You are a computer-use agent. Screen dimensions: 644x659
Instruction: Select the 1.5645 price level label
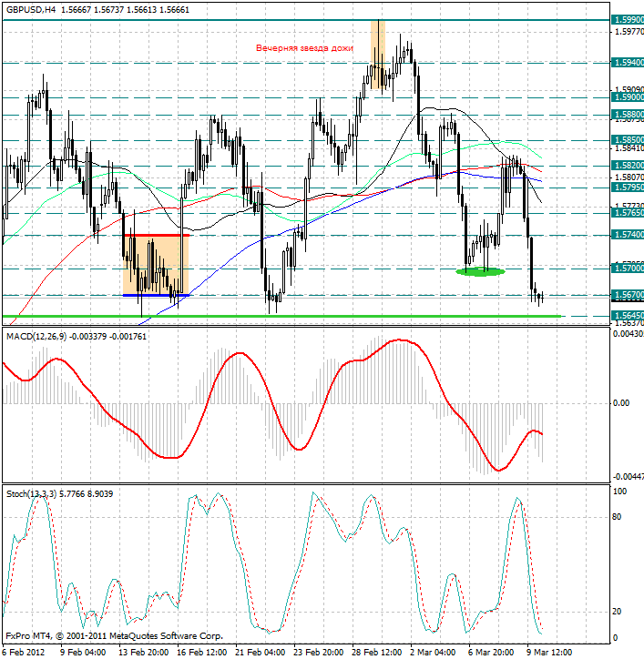pos(628,315)
